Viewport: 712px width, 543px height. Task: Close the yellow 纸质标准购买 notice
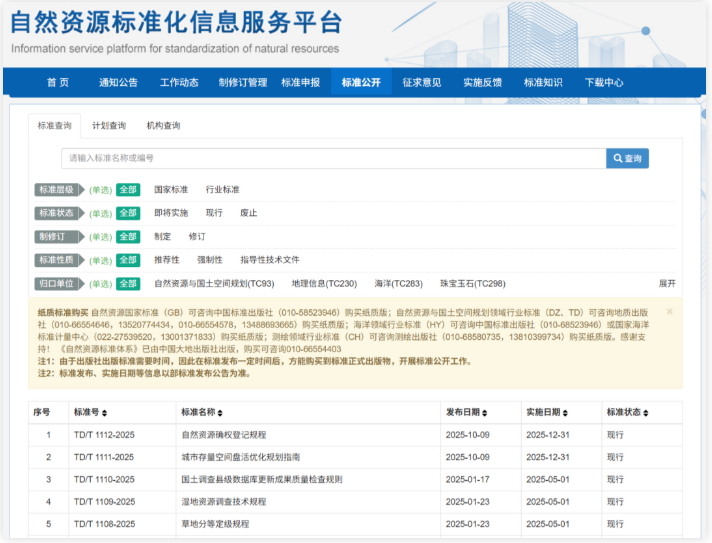point(670,312)
